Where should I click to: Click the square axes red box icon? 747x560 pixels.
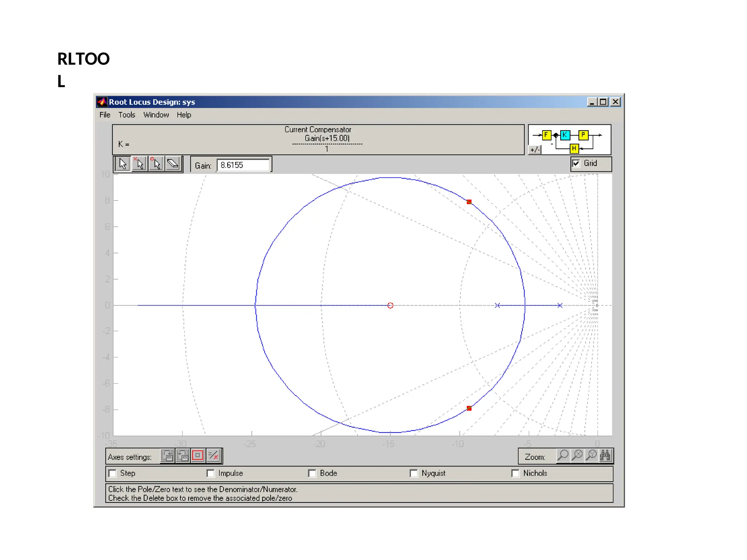[198, 455]
